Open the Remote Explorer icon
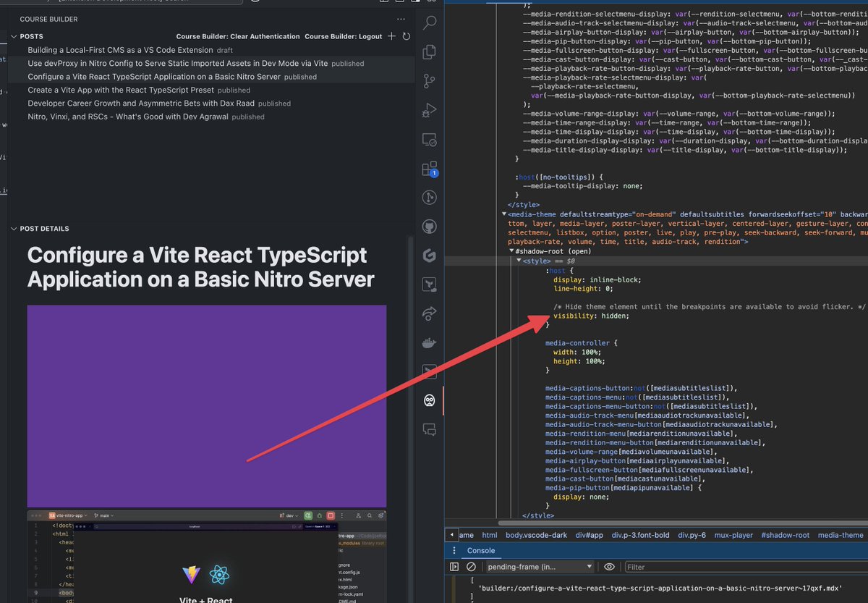This screenshot has height=603, width=868. tap(430, 139)
